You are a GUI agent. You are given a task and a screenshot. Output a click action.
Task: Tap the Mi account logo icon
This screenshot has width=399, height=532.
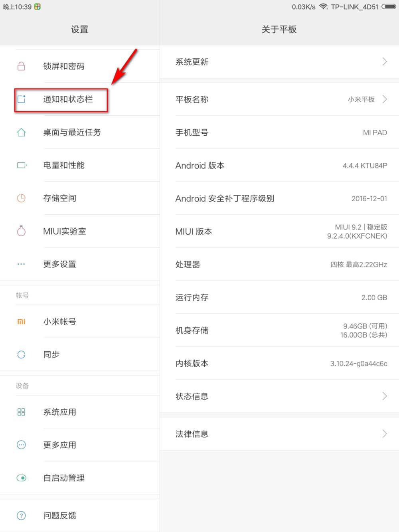(22, 322)
